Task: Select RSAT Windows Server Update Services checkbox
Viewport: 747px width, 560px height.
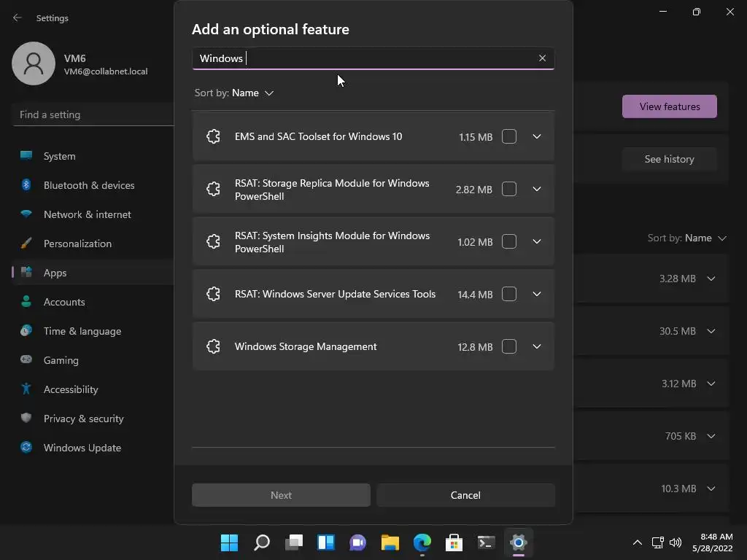Action: [509, 294]
